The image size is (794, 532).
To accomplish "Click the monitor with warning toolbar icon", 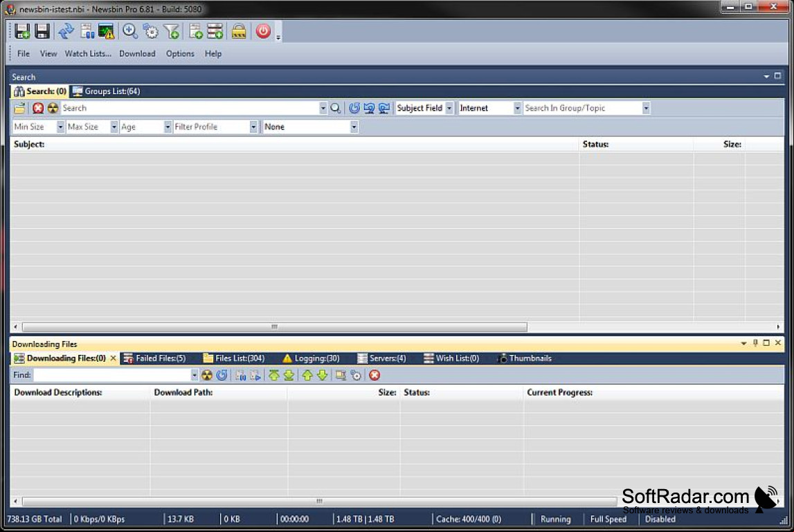I will (x=107, y=31).
